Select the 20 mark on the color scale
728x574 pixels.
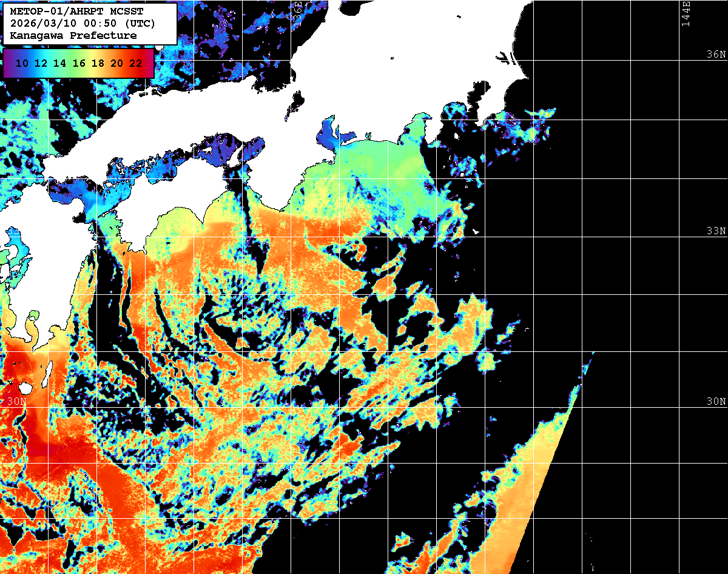coord(116,63)
